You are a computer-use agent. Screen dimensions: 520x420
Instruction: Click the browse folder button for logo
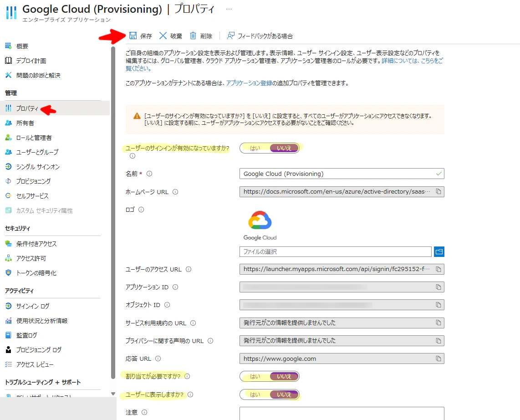[439, 251]
